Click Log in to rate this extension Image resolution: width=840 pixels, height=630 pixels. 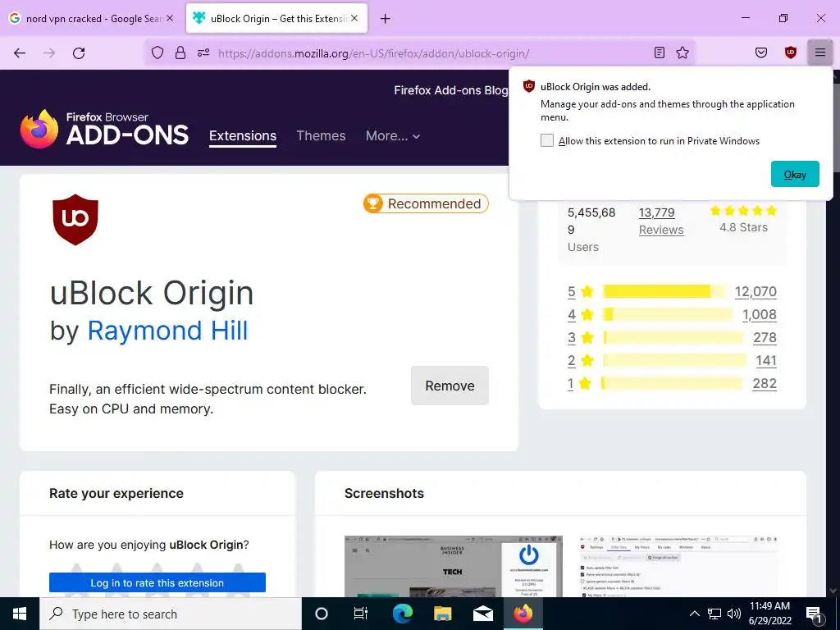pos(157,583)
